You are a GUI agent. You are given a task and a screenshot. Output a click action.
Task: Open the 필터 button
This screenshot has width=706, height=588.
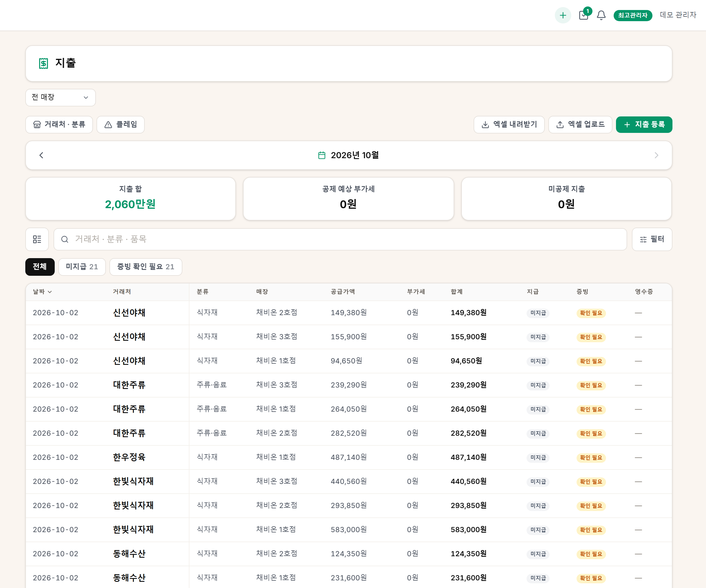pos(652,239)
